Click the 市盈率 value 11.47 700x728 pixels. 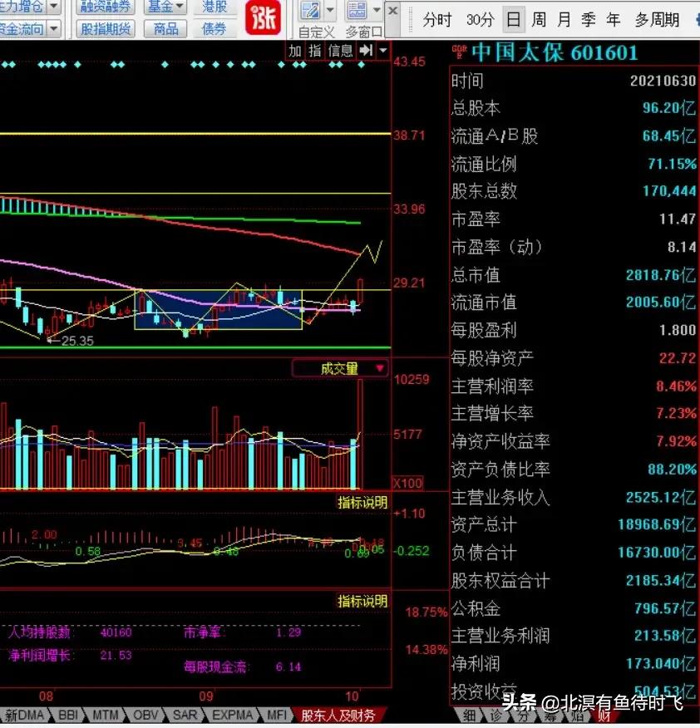click(x=678, y=219)
